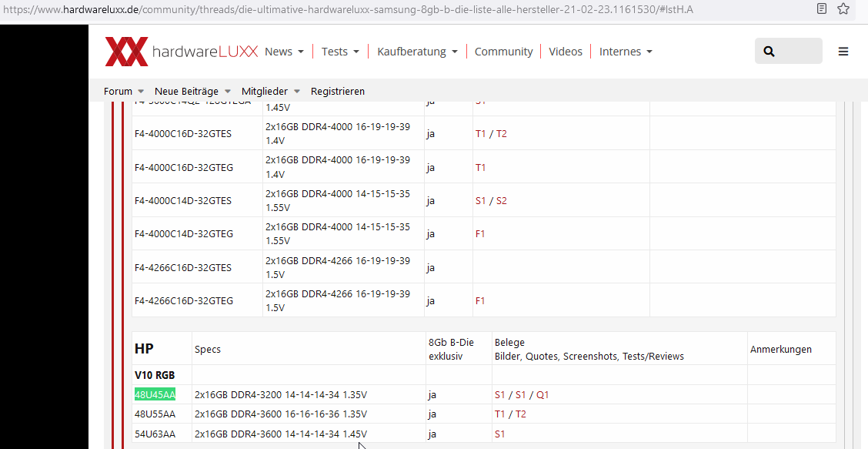868x449 pixels.
Task: Open T2 link for F4-4000C16D-32GTES
Action: click(501, 133)
